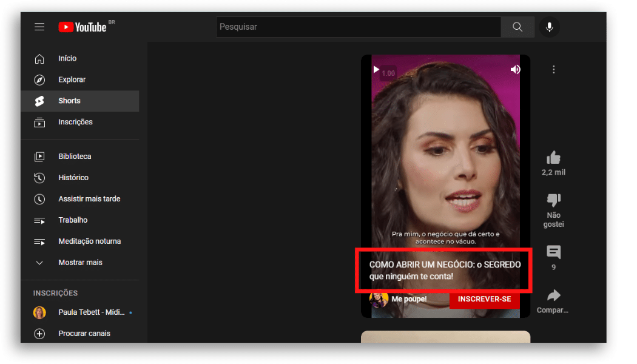
Task: Click the Início home icon
Action: [39, 58]
